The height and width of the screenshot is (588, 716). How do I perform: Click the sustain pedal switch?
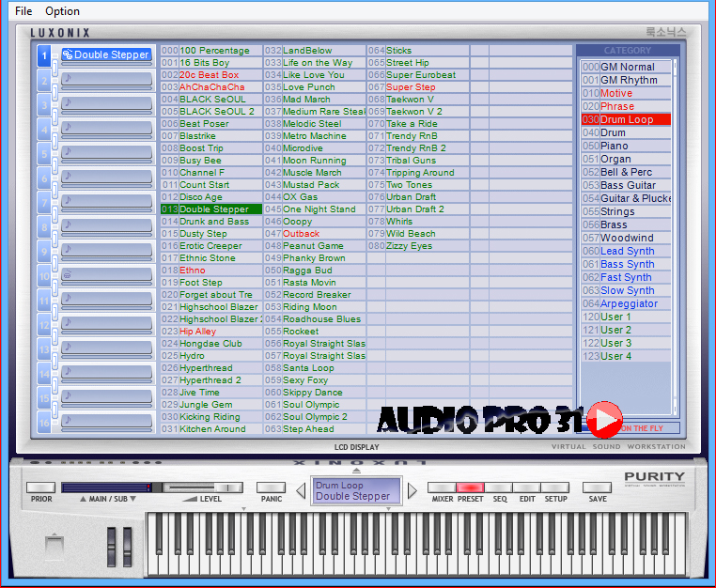coord(54,546)
